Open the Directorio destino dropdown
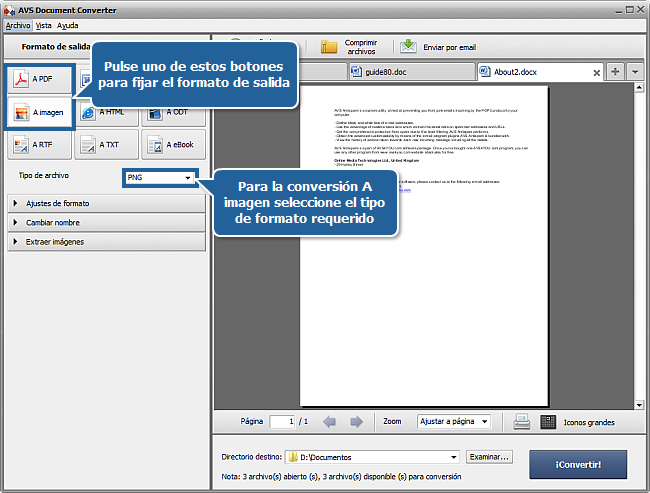650x493 pixels. click(372, 457)
